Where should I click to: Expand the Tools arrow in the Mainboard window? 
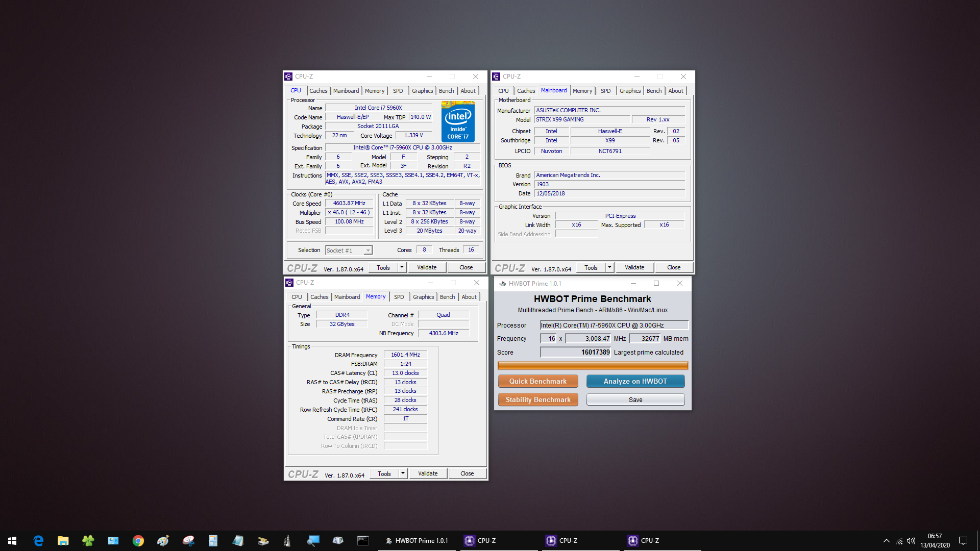[609, 267]
